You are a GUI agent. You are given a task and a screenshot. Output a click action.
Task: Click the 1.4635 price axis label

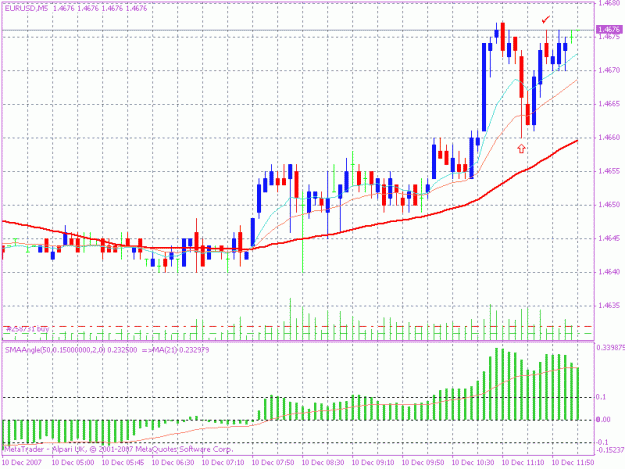point(609,306)
